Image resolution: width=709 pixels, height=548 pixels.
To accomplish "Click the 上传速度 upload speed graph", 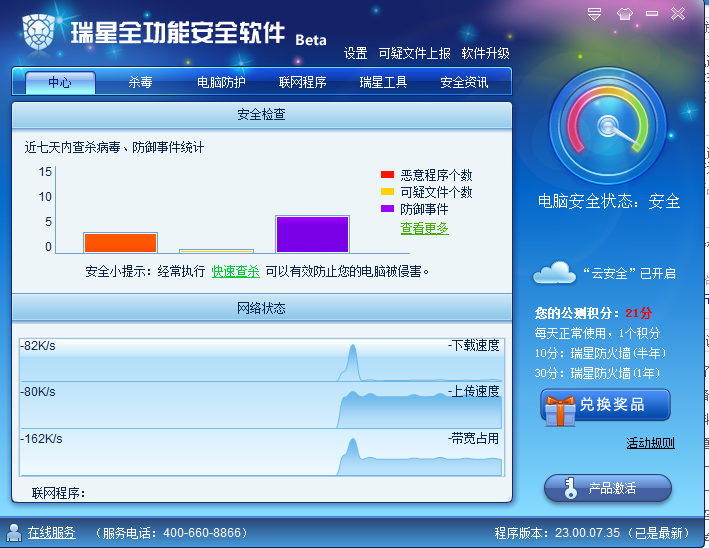I will click(261, 406).
